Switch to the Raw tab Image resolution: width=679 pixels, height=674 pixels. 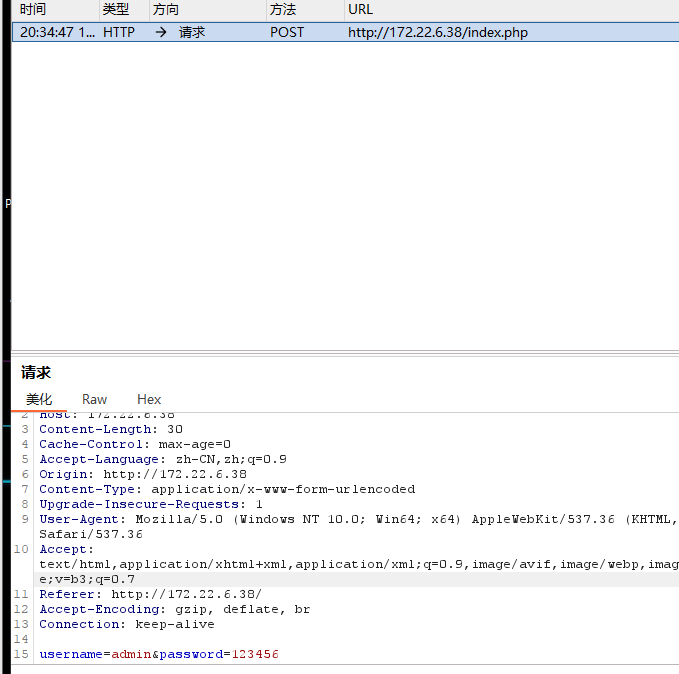(x=94, y=399)
